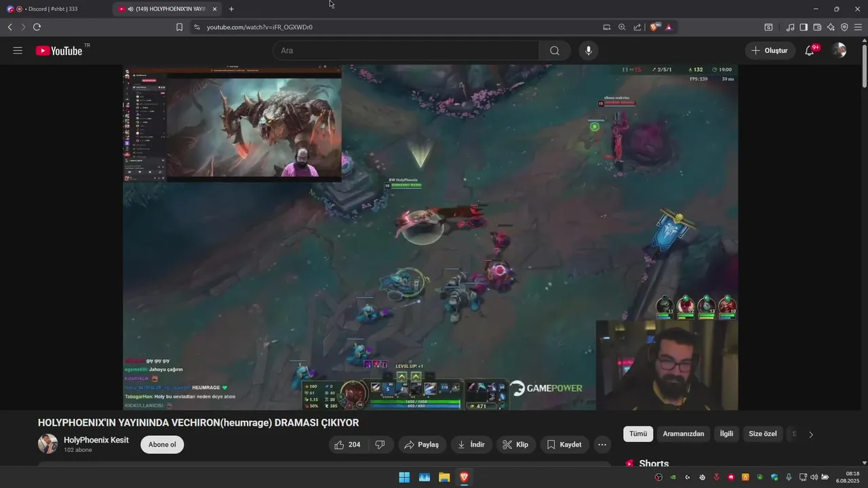
Task: Show more filter chips with arrow
Action: [811, 434]
